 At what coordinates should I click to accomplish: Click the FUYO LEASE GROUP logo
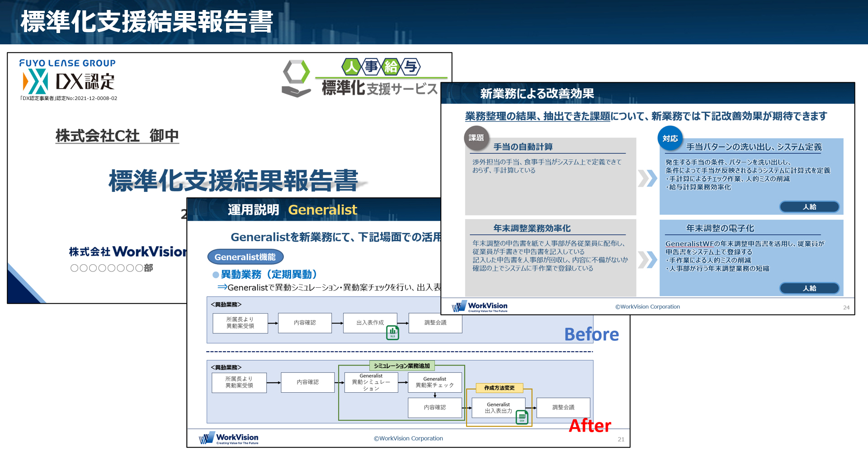[67, 63]
